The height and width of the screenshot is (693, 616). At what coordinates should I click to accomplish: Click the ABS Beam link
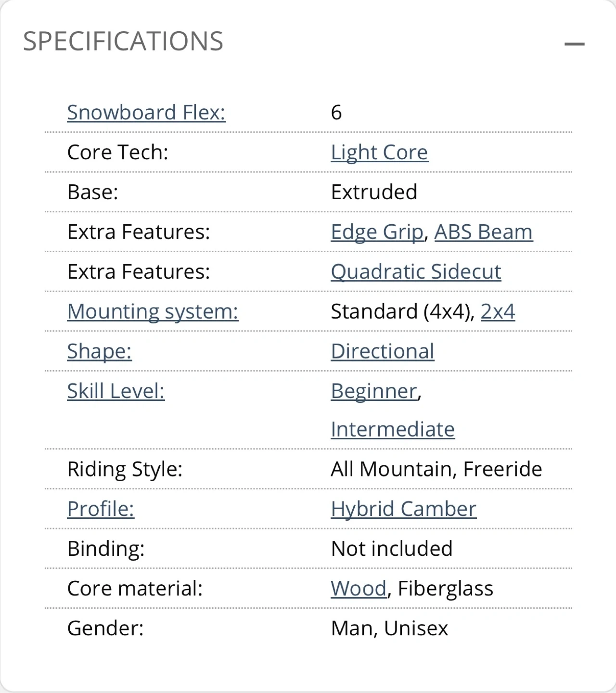coord(484,232)
